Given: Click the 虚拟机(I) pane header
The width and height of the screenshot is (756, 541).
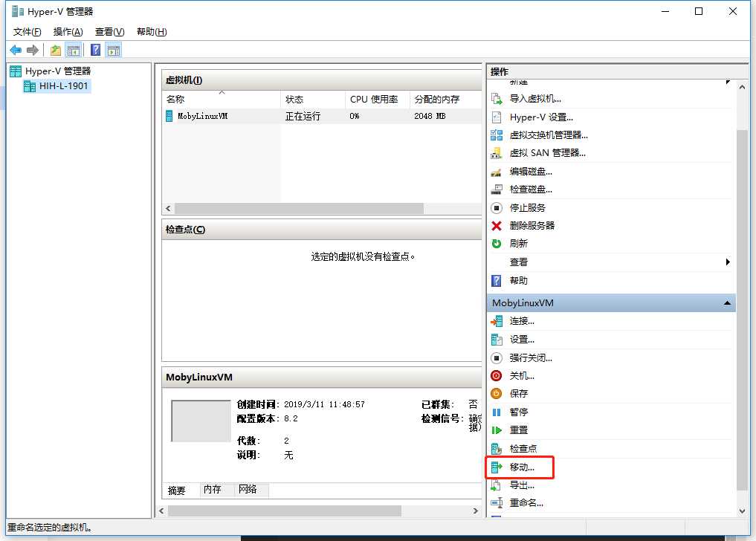Looking at the screenshot, I should coord(322,80).
